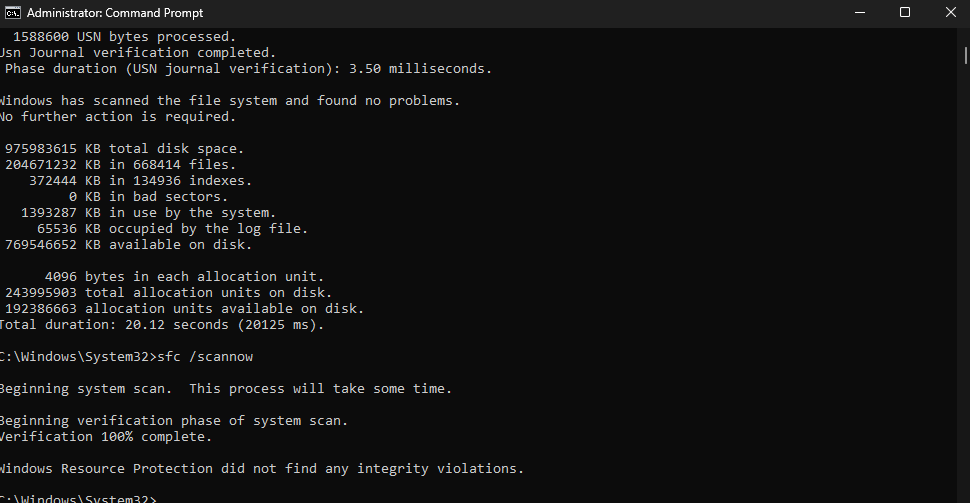Screen dimensions: 970x503
Task: Click the 'Verification 100% complete' line
Action: point(106,437)
